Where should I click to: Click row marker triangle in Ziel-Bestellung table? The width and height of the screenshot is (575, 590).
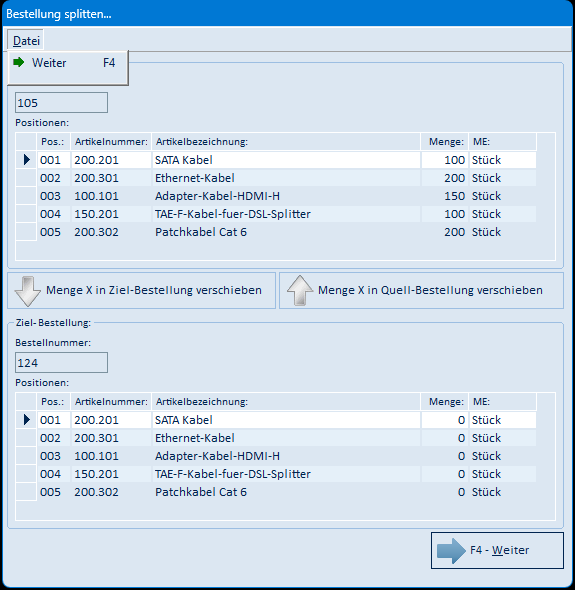coord(26,420)
